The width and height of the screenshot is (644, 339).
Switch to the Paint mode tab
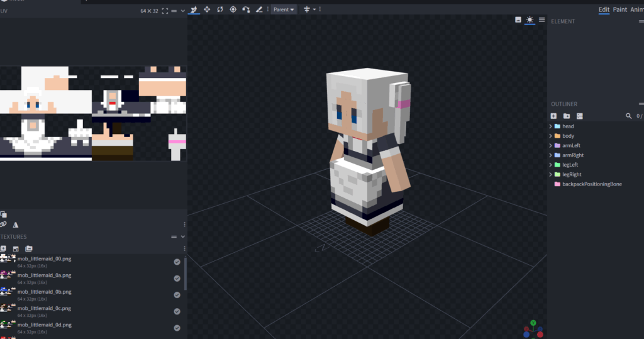619,9
